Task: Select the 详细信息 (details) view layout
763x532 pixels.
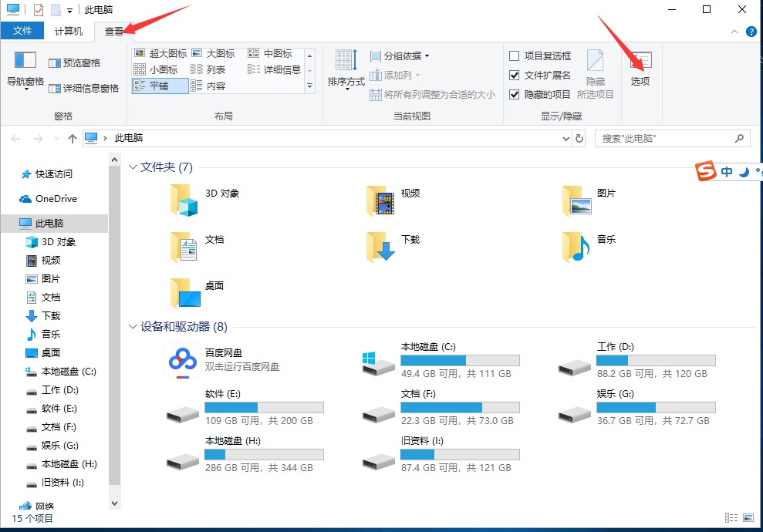Action: (277, 69)
